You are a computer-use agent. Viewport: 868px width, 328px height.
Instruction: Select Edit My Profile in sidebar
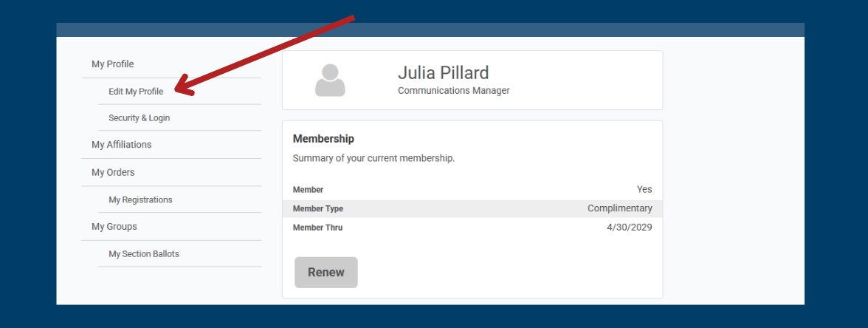136,92
